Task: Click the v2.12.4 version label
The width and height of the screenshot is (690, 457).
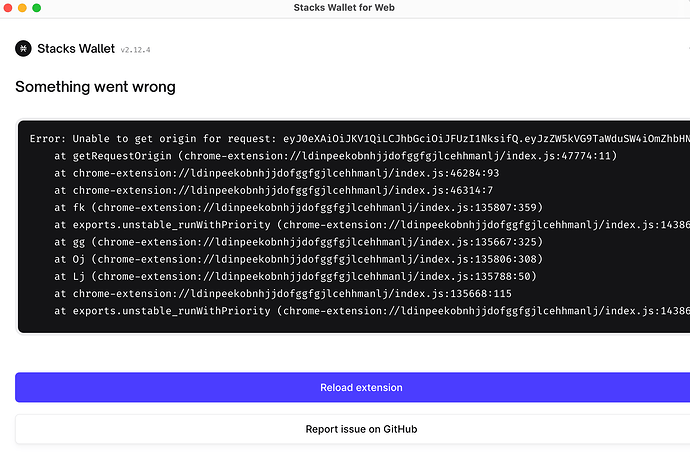Action: (142, 49)
